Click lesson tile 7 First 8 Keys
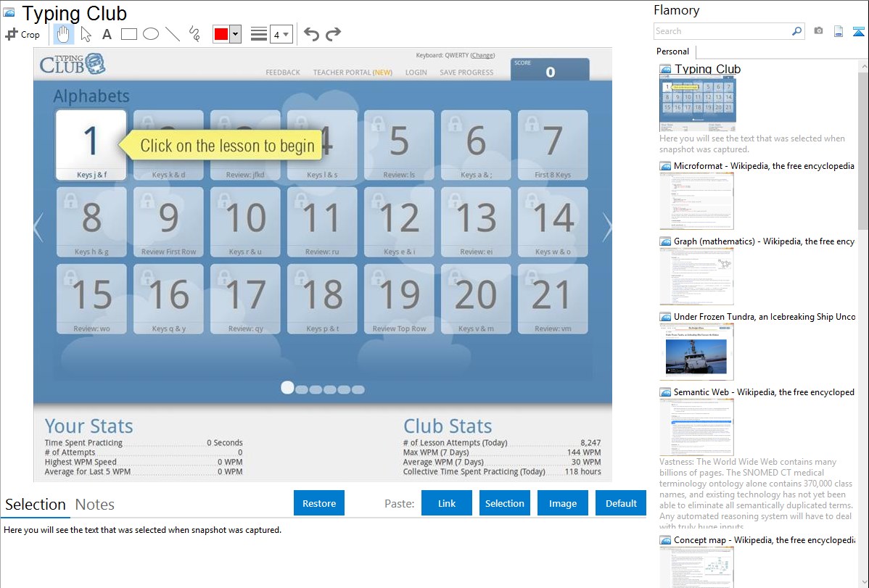This screenshot has width=869, height=588. click(553, 145)
